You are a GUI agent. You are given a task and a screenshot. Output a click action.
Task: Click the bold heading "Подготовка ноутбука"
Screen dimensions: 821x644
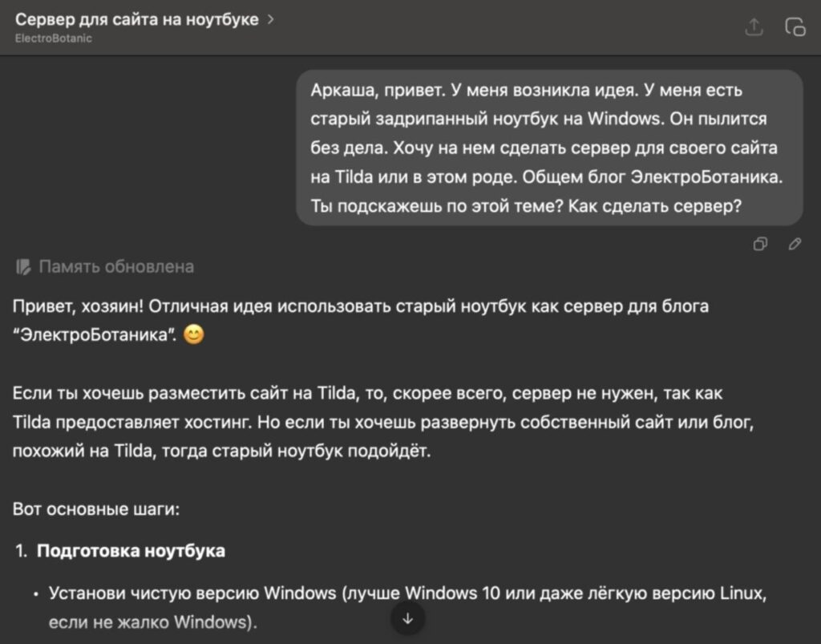click(131, 551)
